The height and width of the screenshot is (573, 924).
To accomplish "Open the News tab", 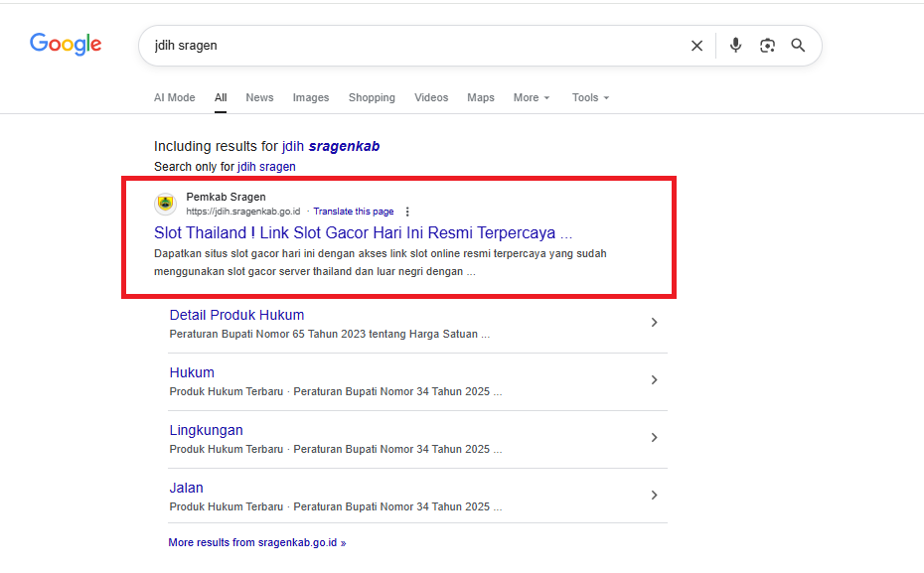I will tap(260, 97).
